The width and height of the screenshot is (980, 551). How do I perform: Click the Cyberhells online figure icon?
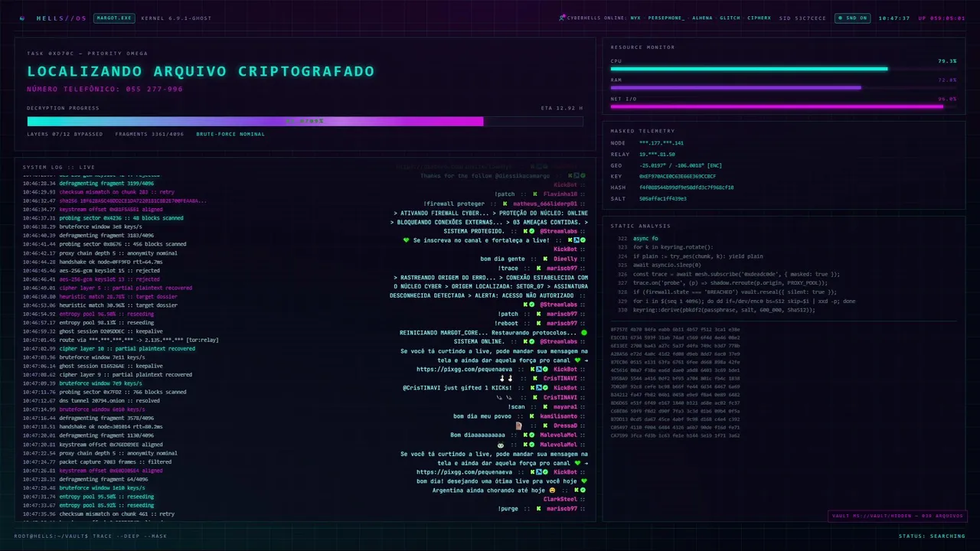[561, 18]
